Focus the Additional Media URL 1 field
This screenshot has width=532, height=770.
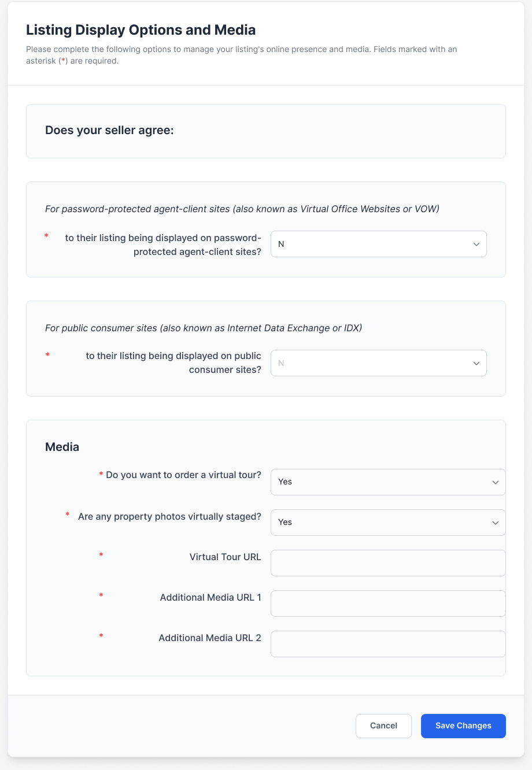(x=388, y=604)
